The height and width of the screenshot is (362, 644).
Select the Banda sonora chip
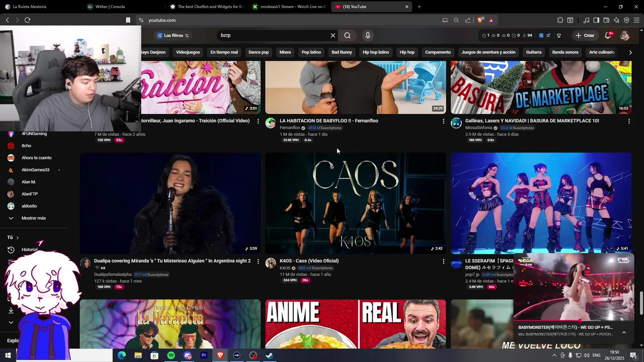pos(565,52)
